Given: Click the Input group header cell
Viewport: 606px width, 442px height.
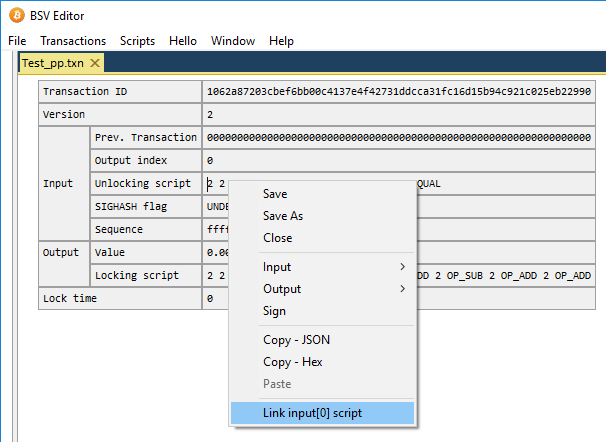Looking at the screenshot, I should point(64,184).
